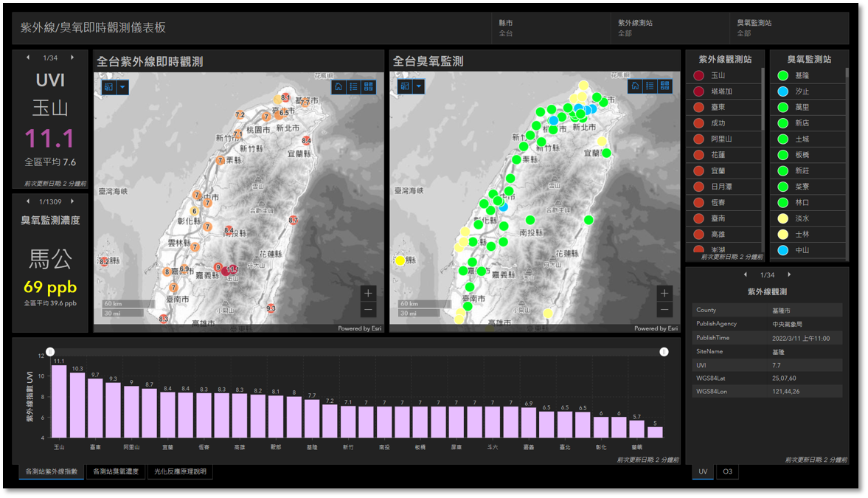Open the 紫外線測站 station filter dropdown

[669, 28]
